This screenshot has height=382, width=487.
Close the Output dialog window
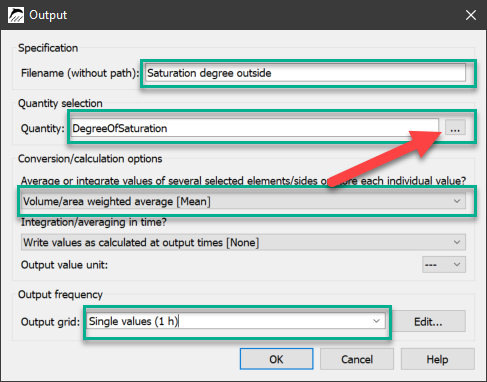pos(471,15)
